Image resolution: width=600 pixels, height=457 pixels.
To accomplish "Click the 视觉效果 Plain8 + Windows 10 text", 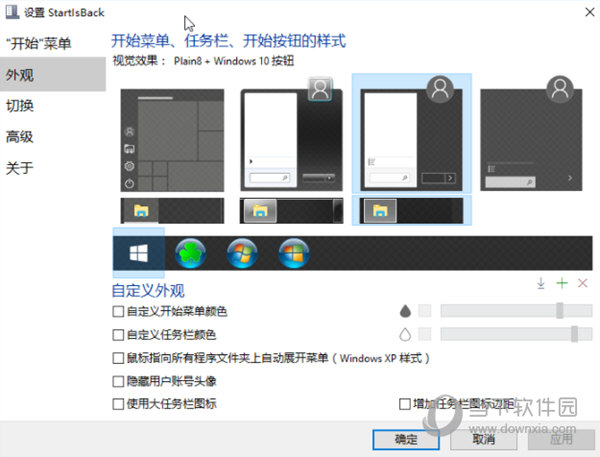I will tap(203, 61).
